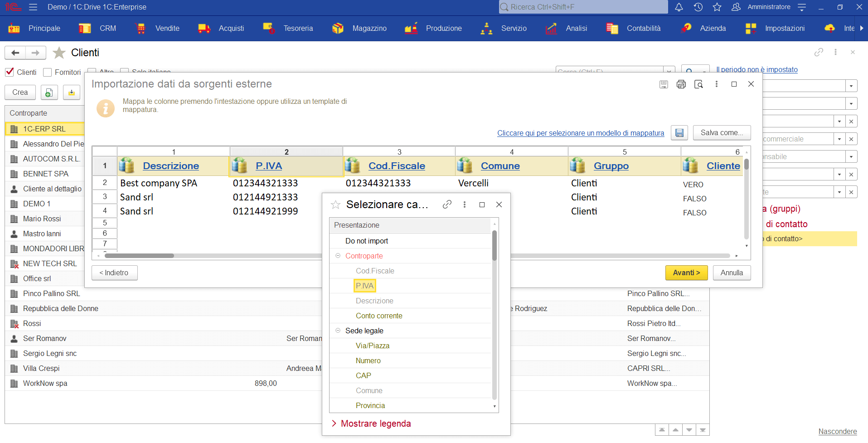Open the history clock icon
Screen dimensions: 868x443
(x=698, y=7)
